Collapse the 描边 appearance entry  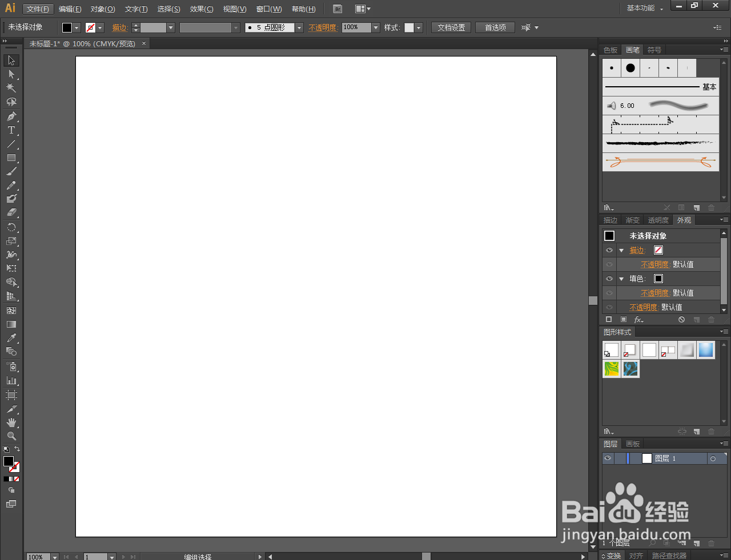tap(621, 250)
